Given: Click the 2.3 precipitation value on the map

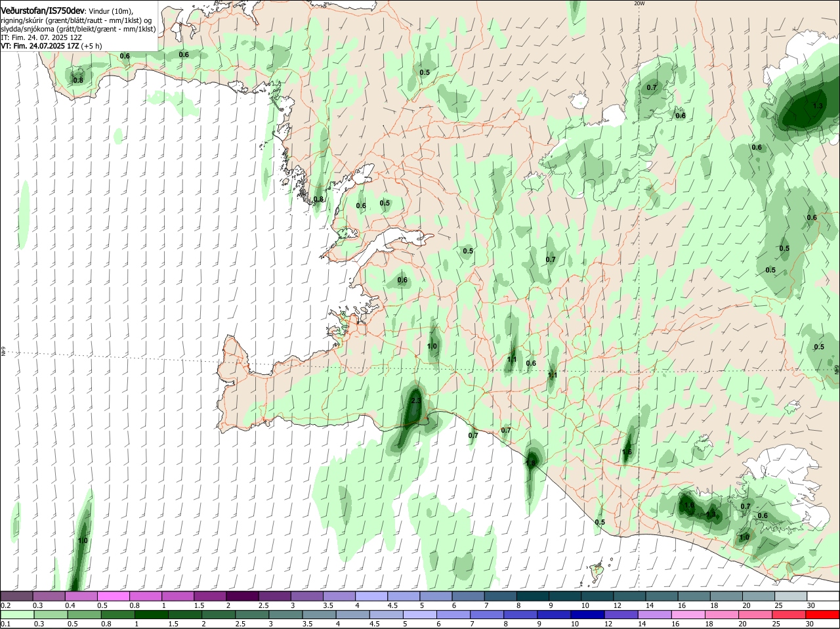Looking at the screenshot, I should [415, 401].
